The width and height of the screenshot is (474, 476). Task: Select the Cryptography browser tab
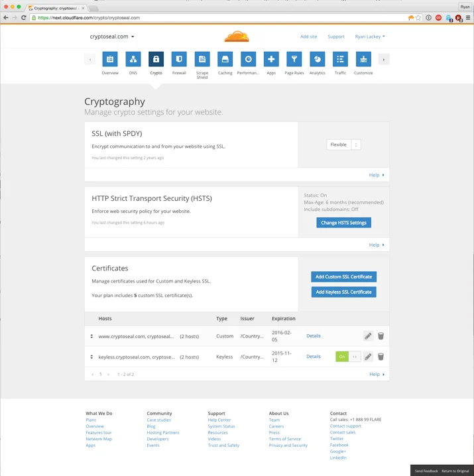(x=56, y=8)
